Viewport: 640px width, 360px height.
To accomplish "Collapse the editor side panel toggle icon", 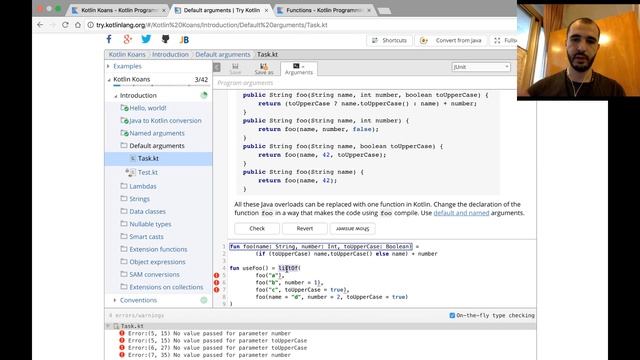I will (x=217, y=67).
